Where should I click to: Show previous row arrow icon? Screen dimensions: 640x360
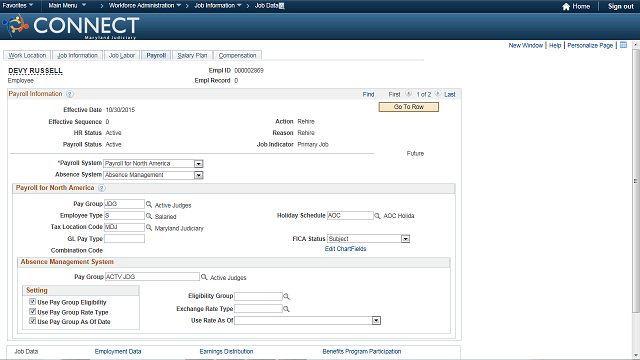[409, 94]
